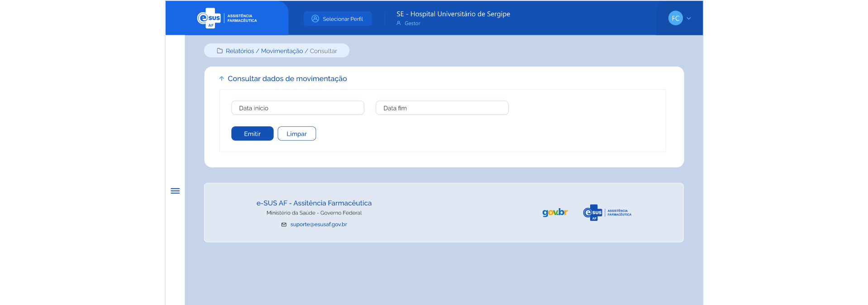Collapse the Consultar dados de movimentação panel
868x305 pixels.
point(222,79)
